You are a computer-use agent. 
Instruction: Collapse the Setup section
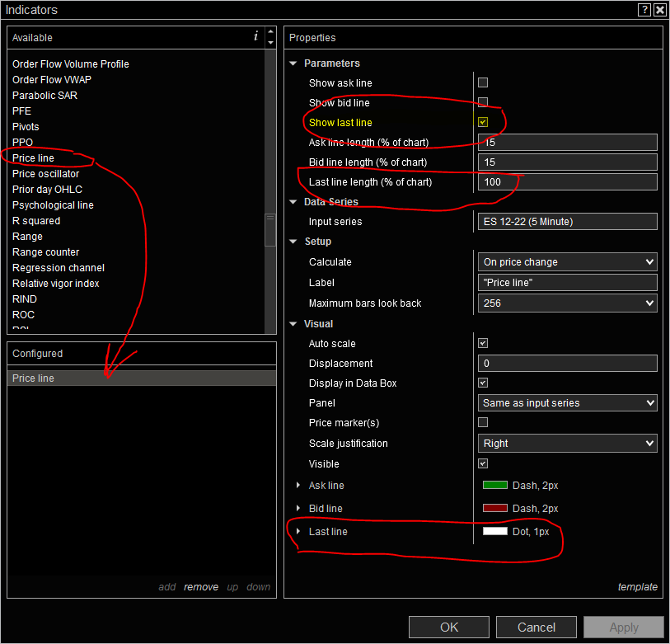[293, 242]
